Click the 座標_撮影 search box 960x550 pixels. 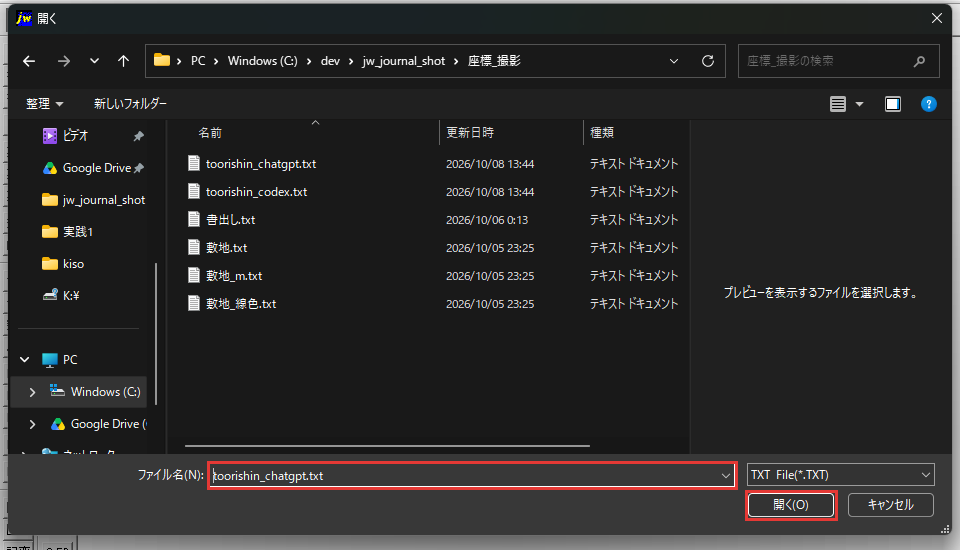[x=838, y=61]
